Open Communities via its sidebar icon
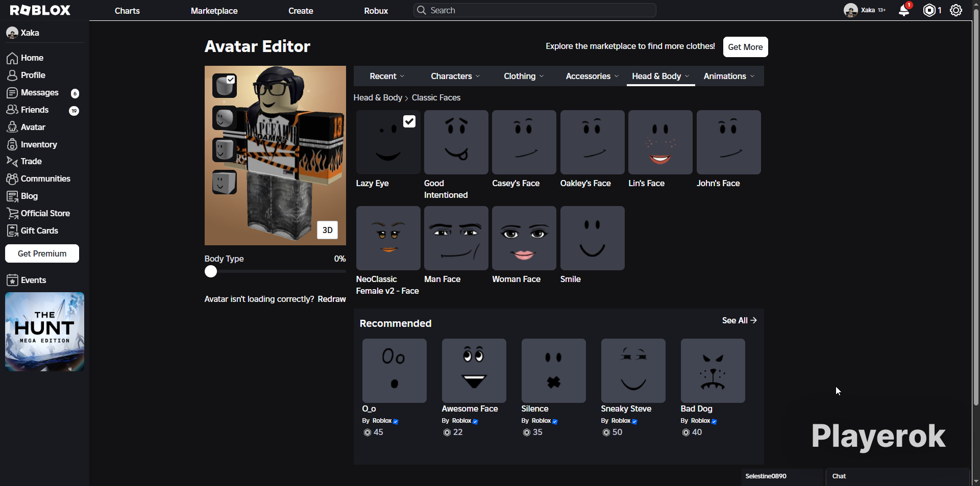Image resolution: width=980 pixels, height=486 pixels. [x=12, y=179]
